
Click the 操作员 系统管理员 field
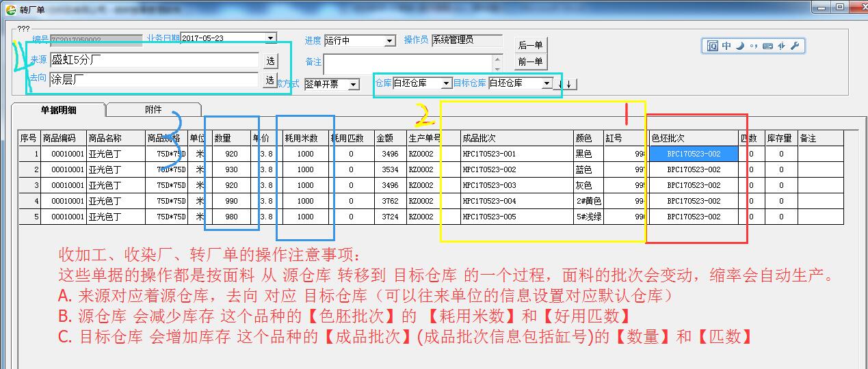click(466, 40)
